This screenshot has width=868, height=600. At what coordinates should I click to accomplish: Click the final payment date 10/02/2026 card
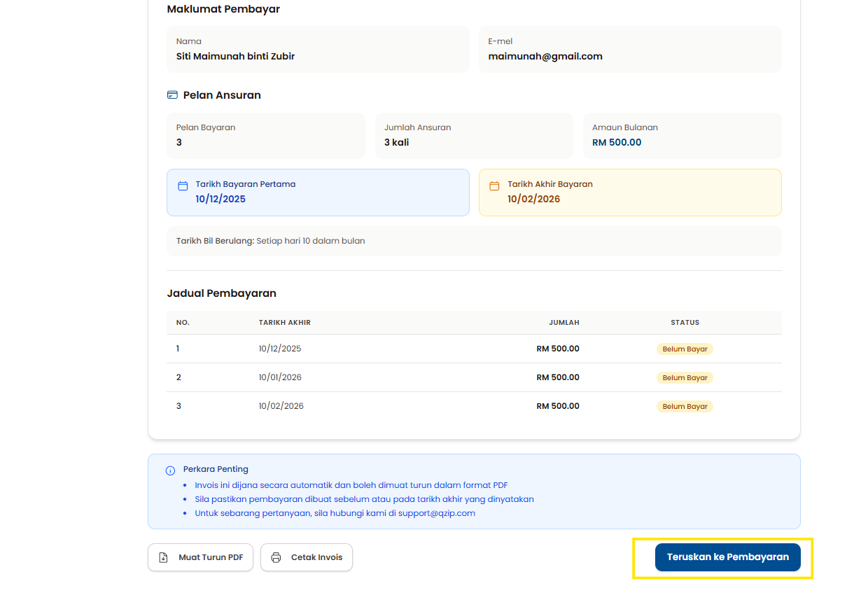point(630,193)
